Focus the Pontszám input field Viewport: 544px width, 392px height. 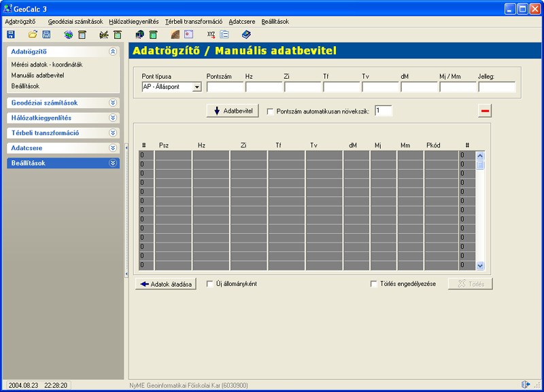click(225, 87)
